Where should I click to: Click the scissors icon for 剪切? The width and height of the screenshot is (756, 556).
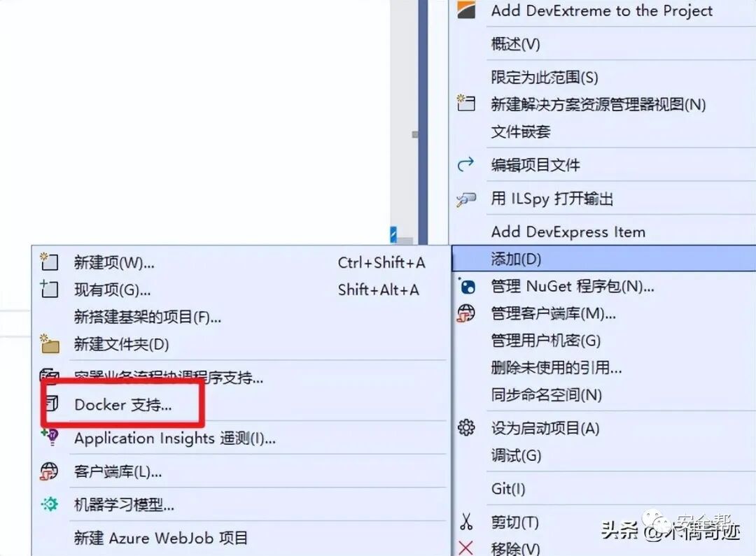point(466,522)
